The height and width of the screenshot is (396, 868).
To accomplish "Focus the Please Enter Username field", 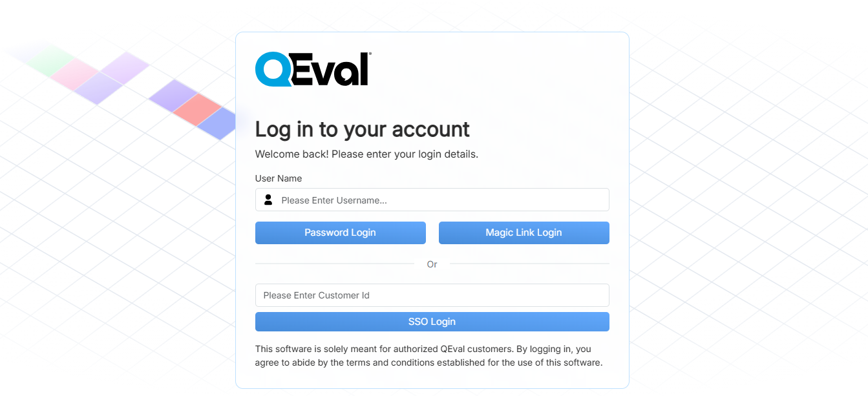I will pyautogui.click(x=432, y=200).
